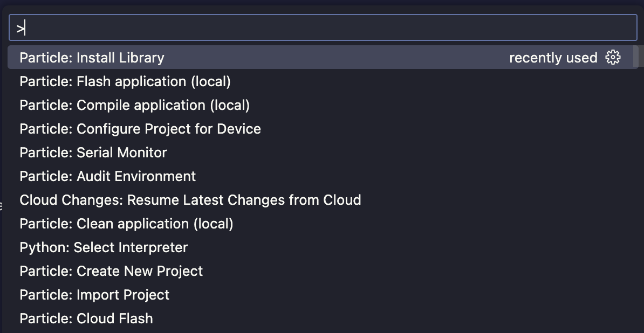
Task: Focus the command palette search input
Action: point(324,28)
